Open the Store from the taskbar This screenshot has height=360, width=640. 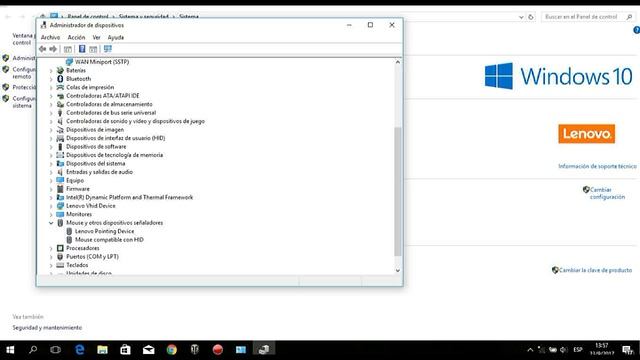click(x=125, y=350)
